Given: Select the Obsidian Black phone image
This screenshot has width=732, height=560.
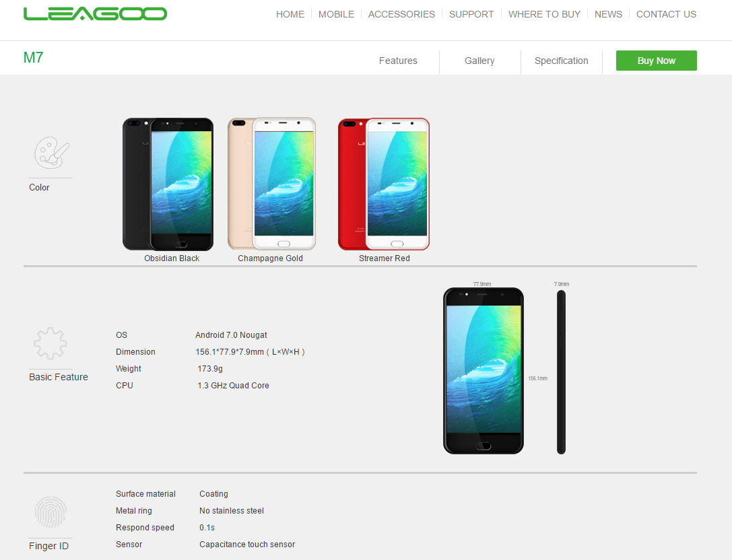Looking at the screenshot, I should 168,184.
